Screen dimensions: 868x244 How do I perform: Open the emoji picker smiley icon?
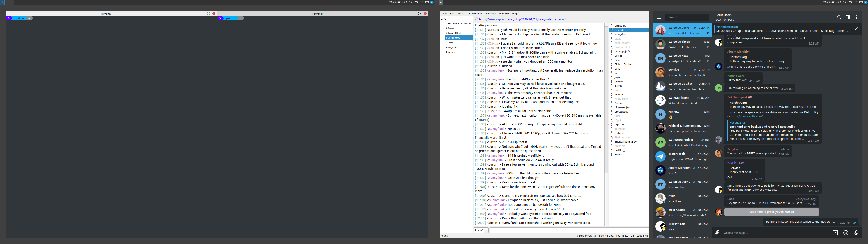[846, 232]
